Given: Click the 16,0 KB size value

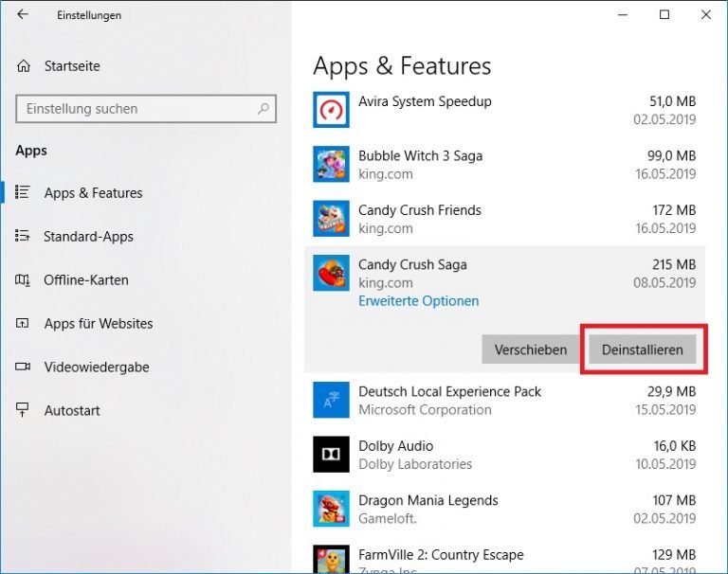Looking at the screenshot, I should (x=675, y=446).
